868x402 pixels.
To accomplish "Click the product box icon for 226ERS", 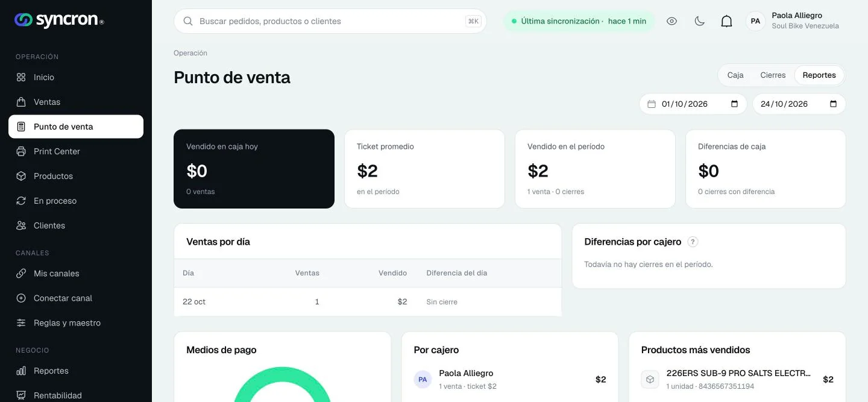I will pos(650,379).
